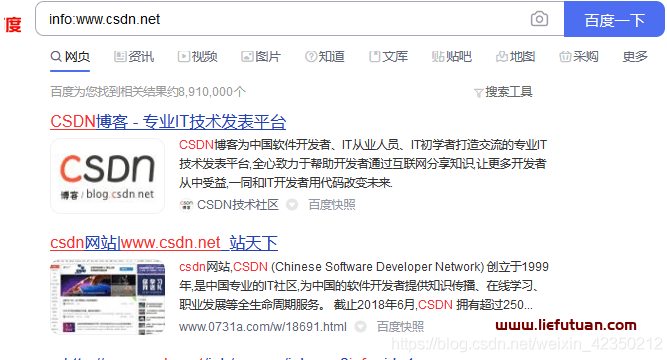Open 搜索工具 filter options
The image size is (667, 360).
[503, 92]
